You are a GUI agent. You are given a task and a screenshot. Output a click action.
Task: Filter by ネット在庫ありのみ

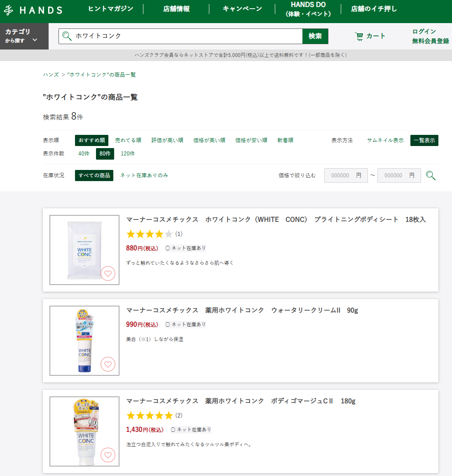click(144, 175)
